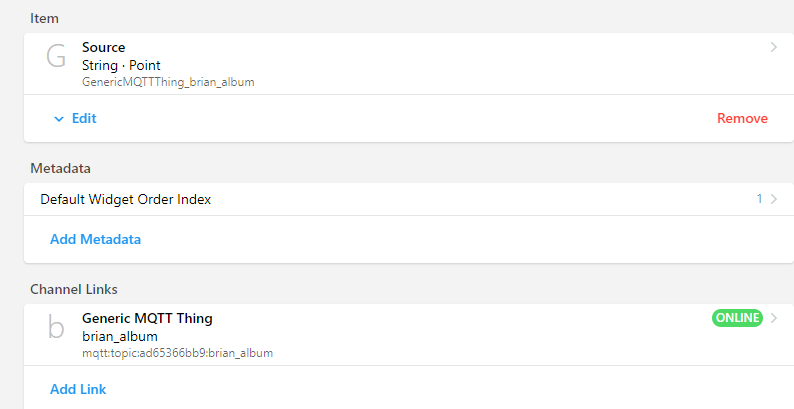Viewport: 794px width, 409px height.
Task: Click the String · Point type text
Action: coord(121,65)
